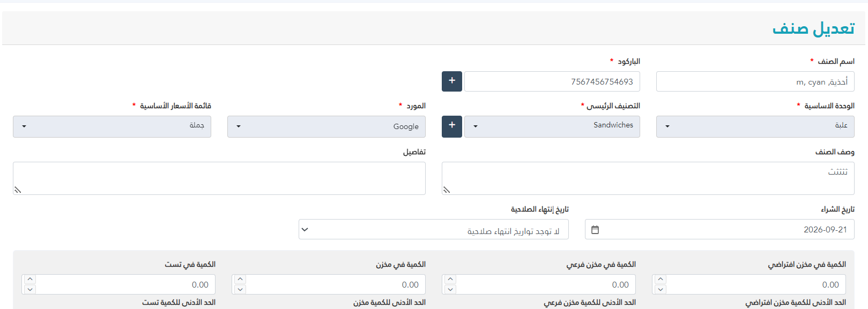Viewport: 868px width, 309px height.
Task: Expand the expiry date dropdown
Action: tap(434, 229)
